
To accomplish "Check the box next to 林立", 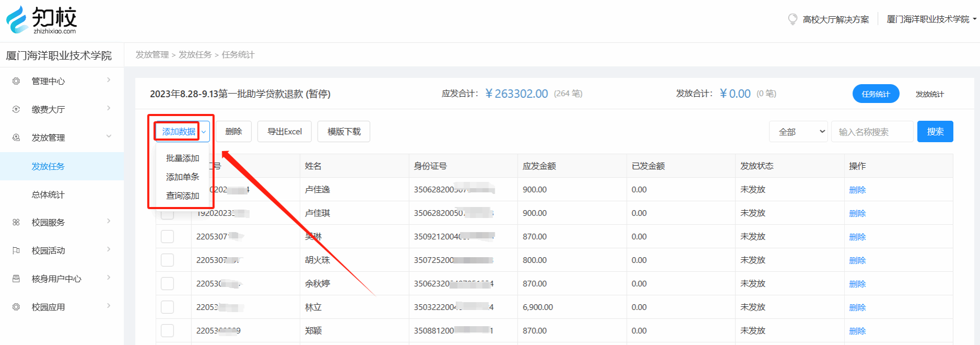I will click(x=167, y=307).
